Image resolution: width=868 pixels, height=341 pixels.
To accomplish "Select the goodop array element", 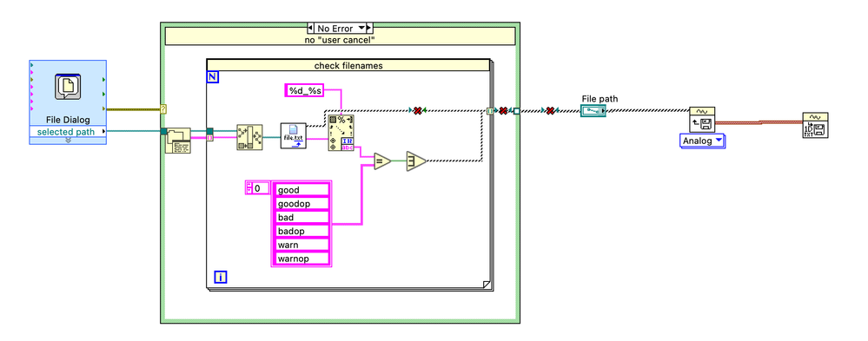I will click(301, 203).
